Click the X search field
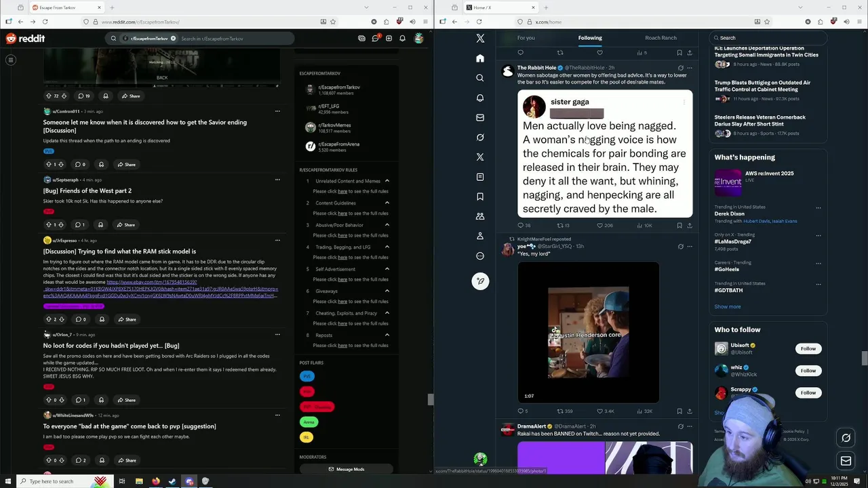Screen dimensions: 868x488 coord(768,38)
